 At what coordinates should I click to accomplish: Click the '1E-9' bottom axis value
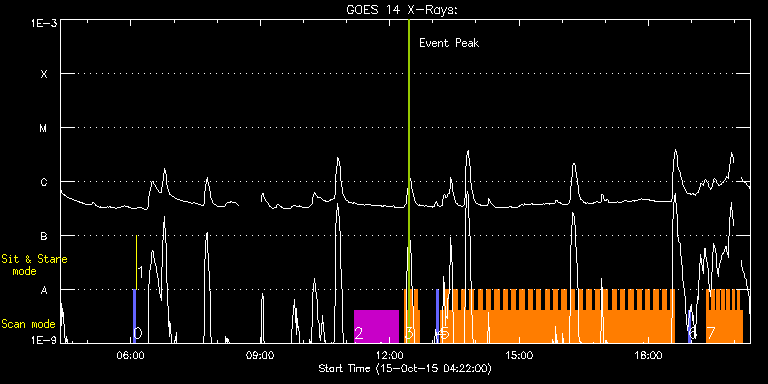pyautogui.click(x=44, y=340)
